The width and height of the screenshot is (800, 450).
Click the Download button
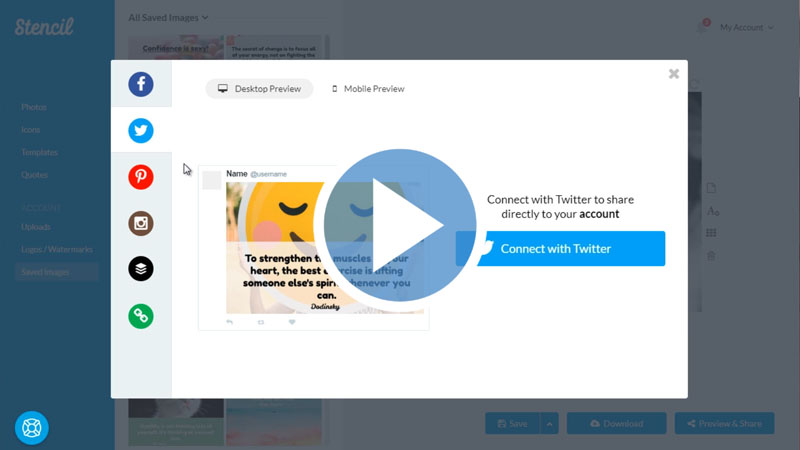tap(616, 424)
